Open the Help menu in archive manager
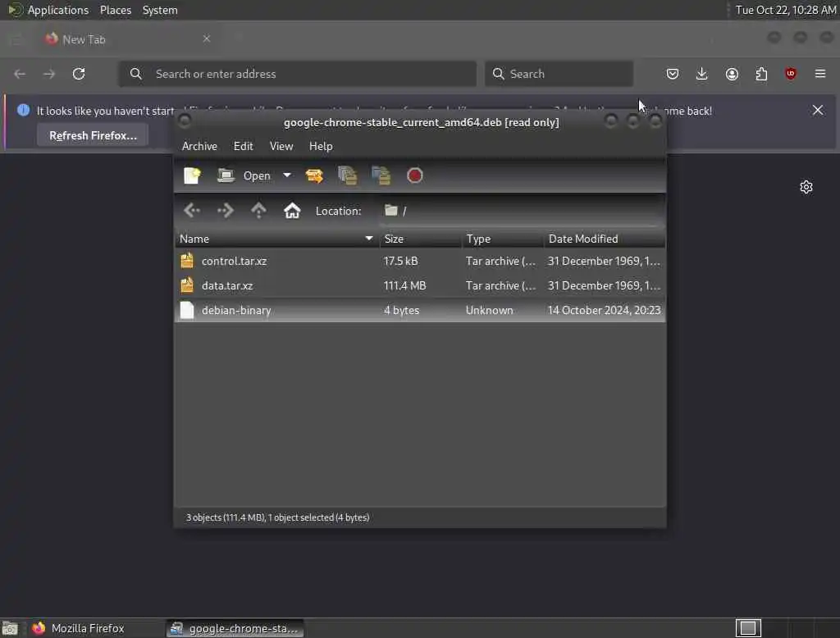This screenshot has height=638, width=840. point(321,146)
